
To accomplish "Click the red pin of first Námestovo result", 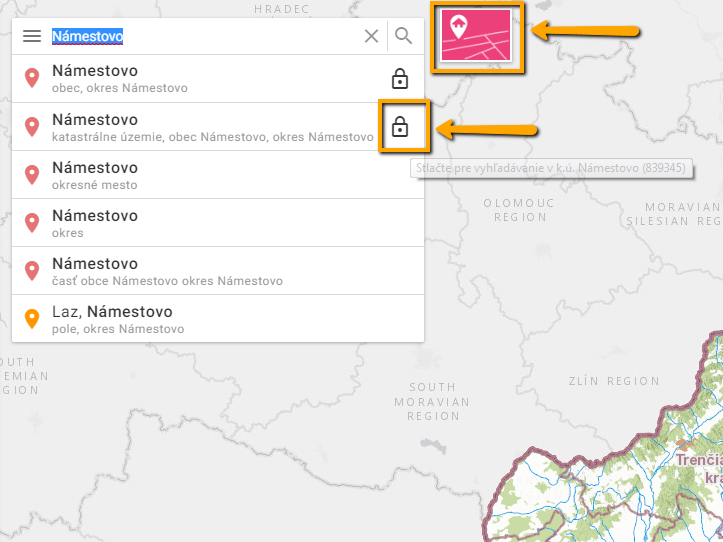I will 32,79.
